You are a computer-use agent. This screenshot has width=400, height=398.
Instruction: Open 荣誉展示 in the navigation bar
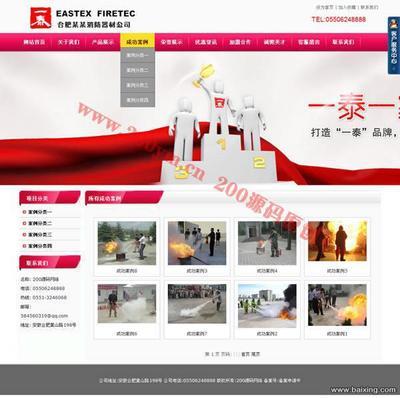(x=172, y=42)
